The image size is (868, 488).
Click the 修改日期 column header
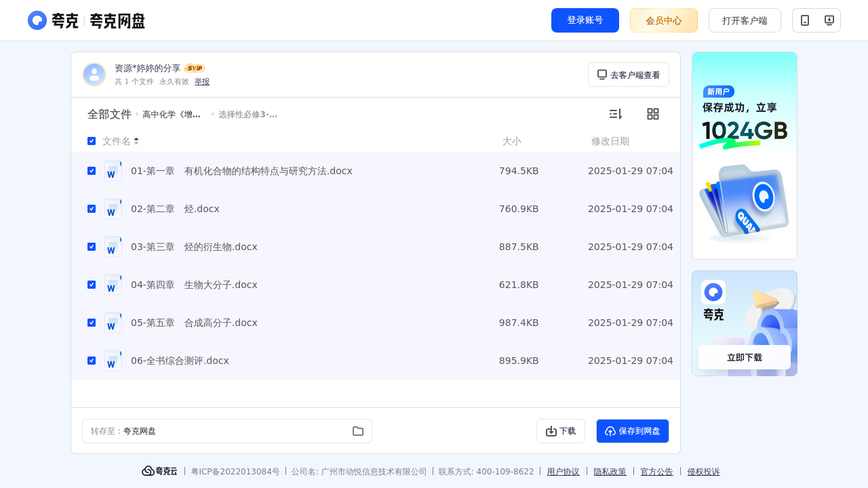pos(610,141)
